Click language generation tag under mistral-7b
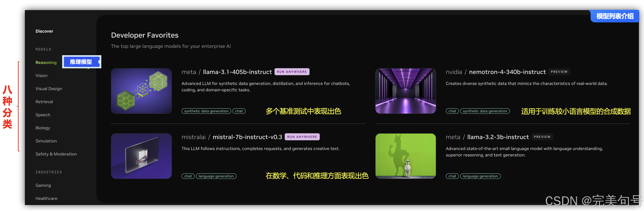 [216, 176]
